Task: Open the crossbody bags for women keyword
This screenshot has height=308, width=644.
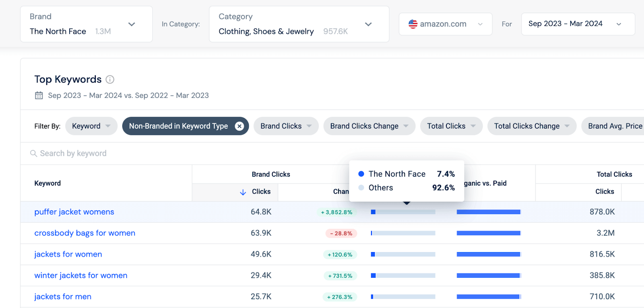Action: (85, 233)
